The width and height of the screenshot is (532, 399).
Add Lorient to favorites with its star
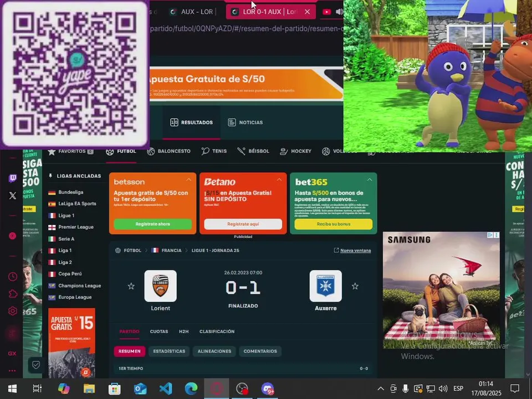131,287
